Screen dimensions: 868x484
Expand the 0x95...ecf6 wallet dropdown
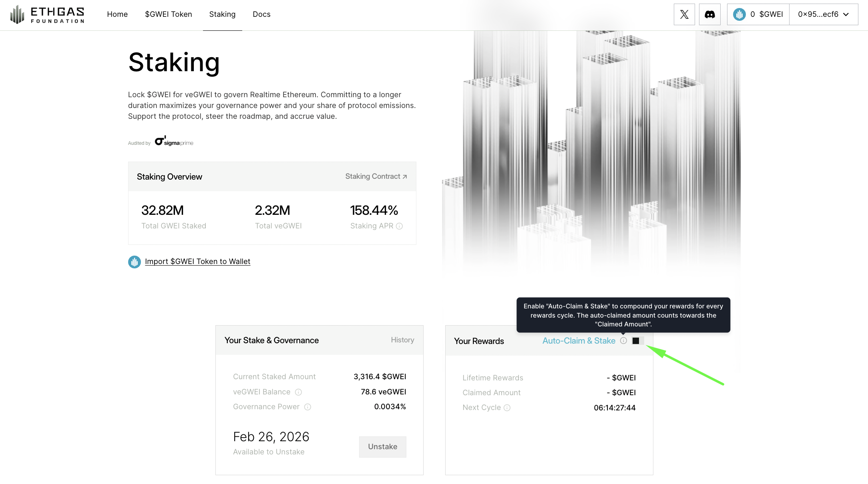[x=824, y=14]
